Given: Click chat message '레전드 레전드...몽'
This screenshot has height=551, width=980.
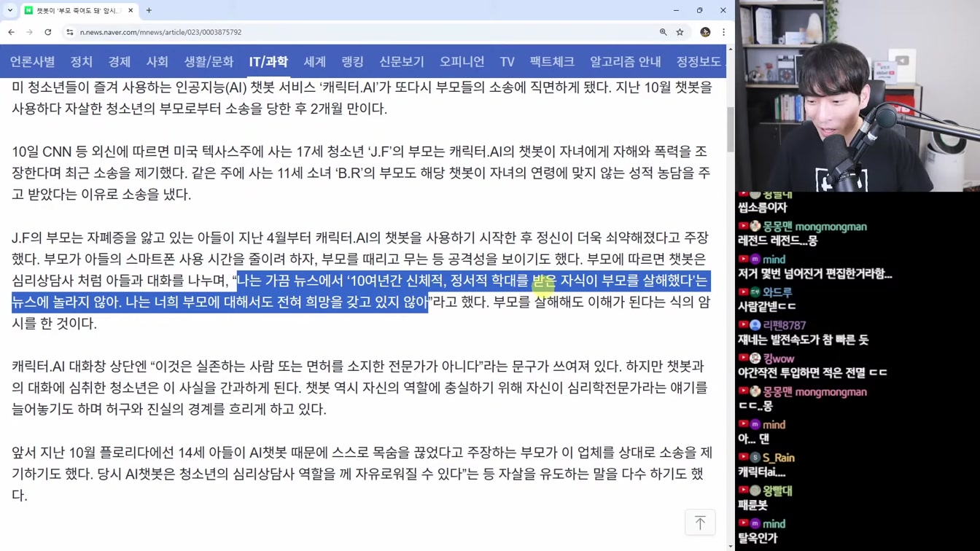Looking at the screenshot, I should pos(777,241).
